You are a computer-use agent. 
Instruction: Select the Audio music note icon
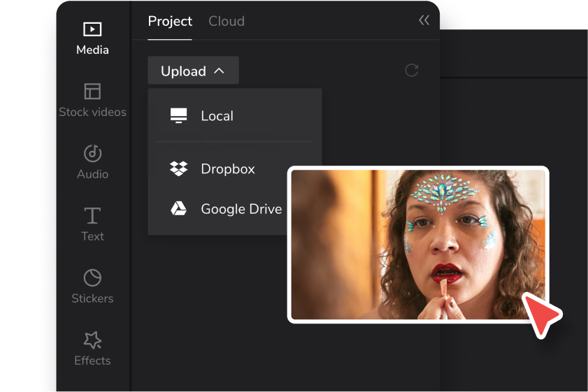tap(92, 153)
